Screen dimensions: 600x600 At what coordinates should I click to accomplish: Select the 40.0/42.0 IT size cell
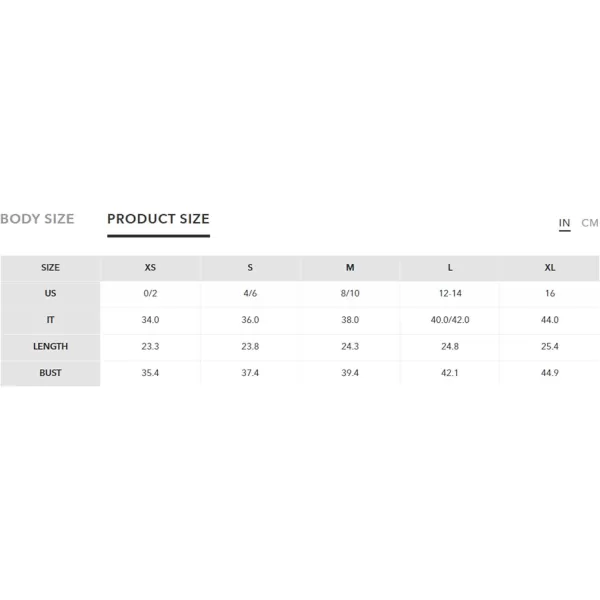pos(450,320)
